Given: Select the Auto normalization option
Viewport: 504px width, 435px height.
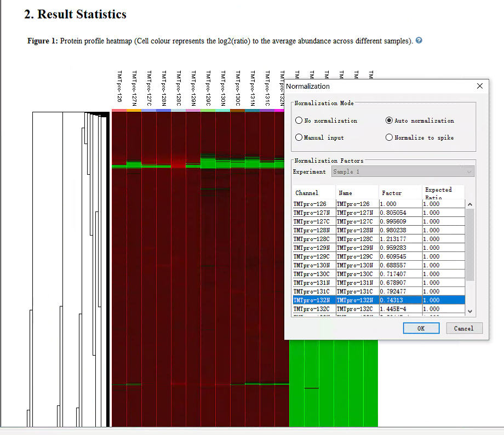Looking at the screenshot, I should [390, 121].
